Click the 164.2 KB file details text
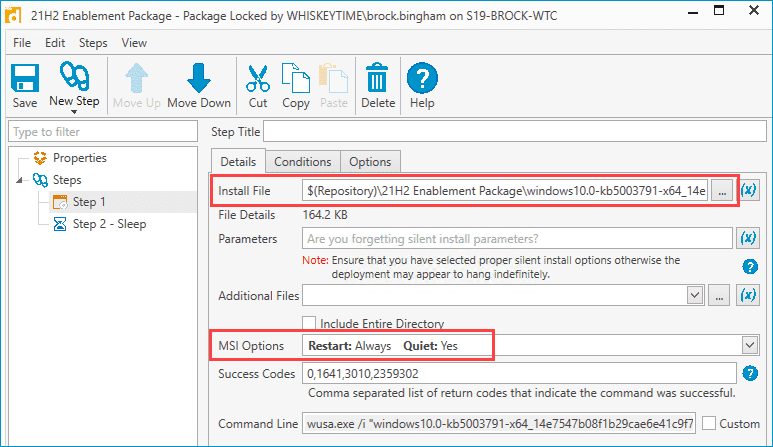 (325, 215)
